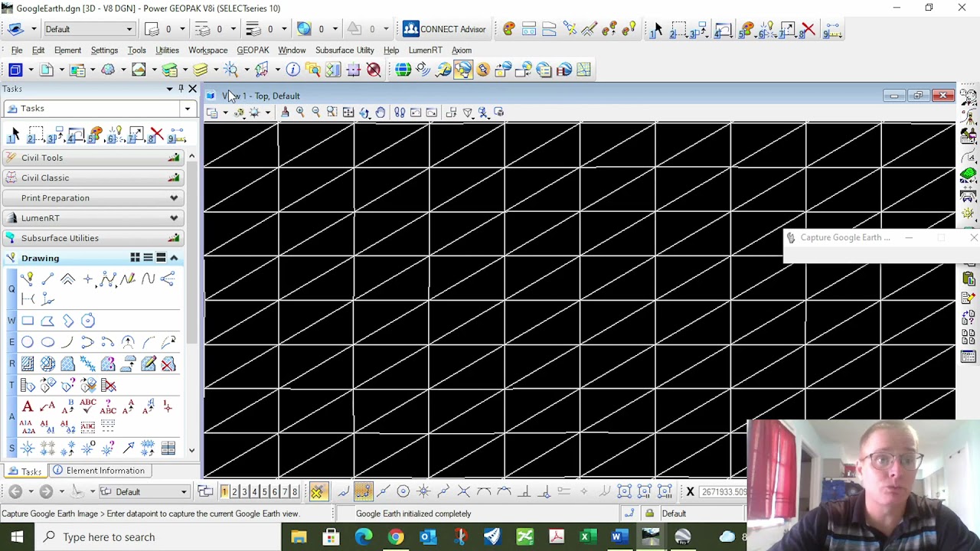Click the Fit View icon

click(348, 112)
